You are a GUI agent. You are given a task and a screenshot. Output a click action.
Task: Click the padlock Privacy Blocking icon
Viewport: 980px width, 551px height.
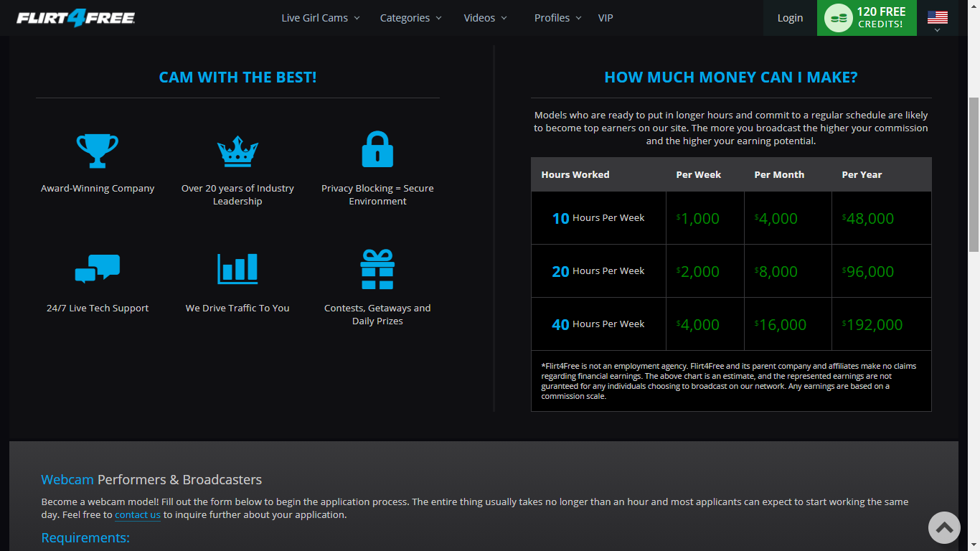tap(377, 149)
